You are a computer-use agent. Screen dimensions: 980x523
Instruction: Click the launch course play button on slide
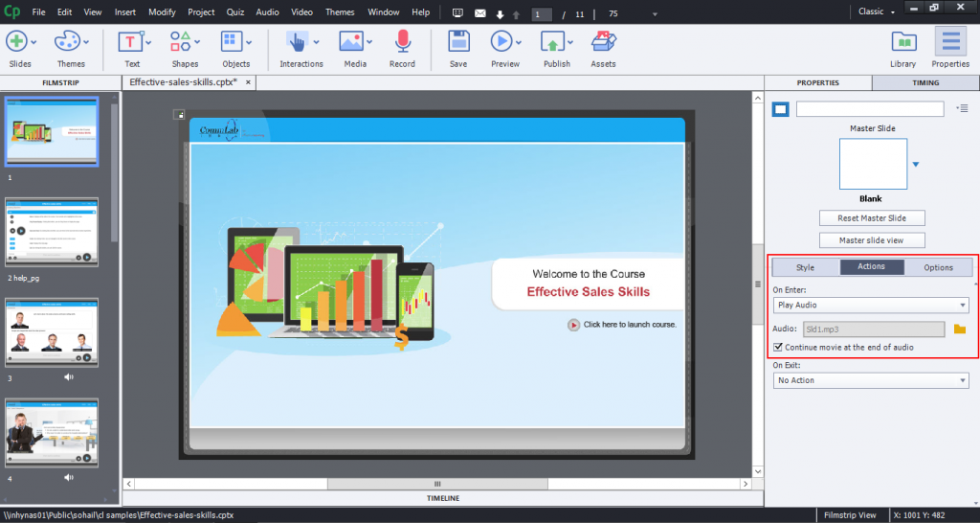(574, 325)
